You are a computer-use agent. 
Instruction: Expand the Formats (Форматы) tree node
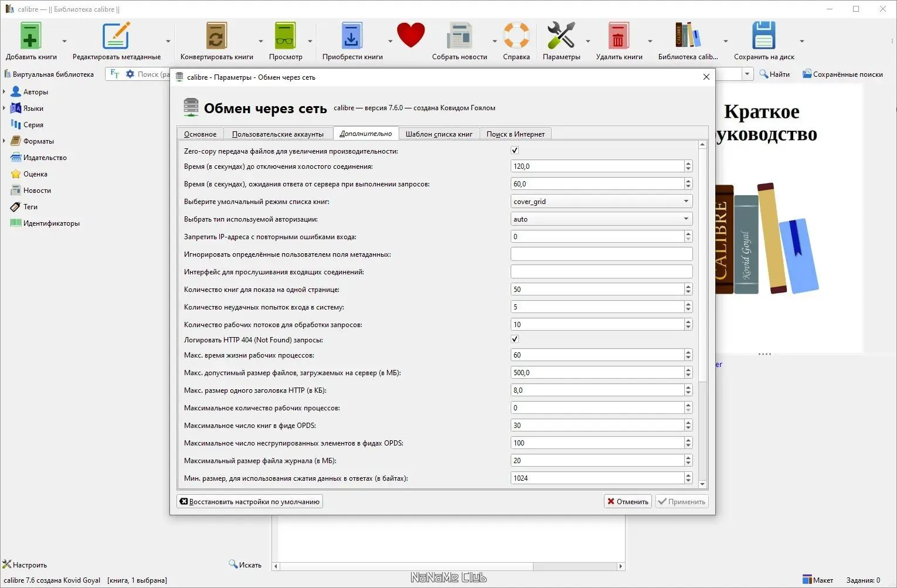4,141
